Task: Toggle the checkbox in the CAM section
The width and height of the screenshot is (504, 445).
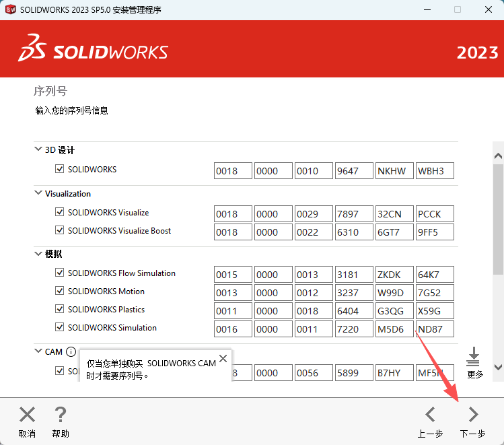Action: [x=59, y=371]
